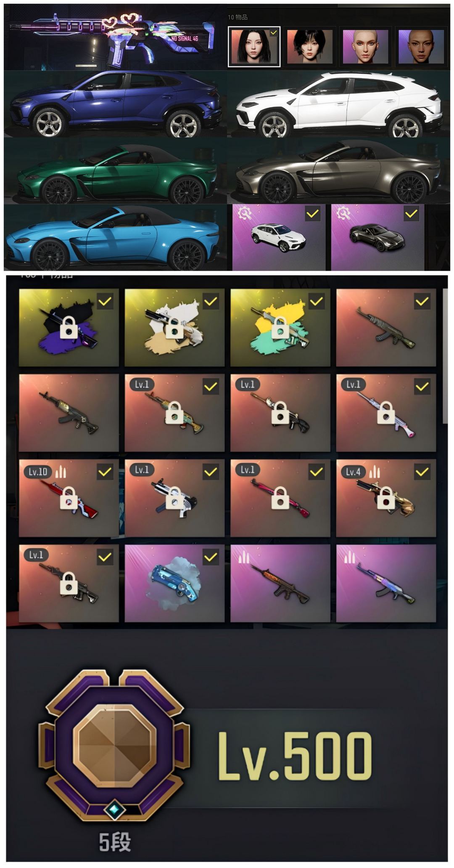Choose the short black bob hair face

[309, 46]
